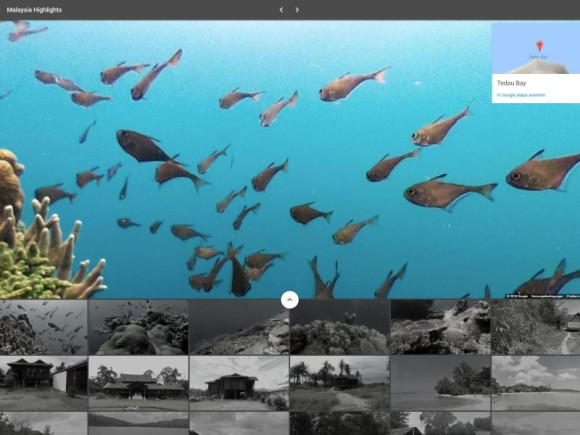Open the 'In Google Maps ansehen' link

[521, 95]
